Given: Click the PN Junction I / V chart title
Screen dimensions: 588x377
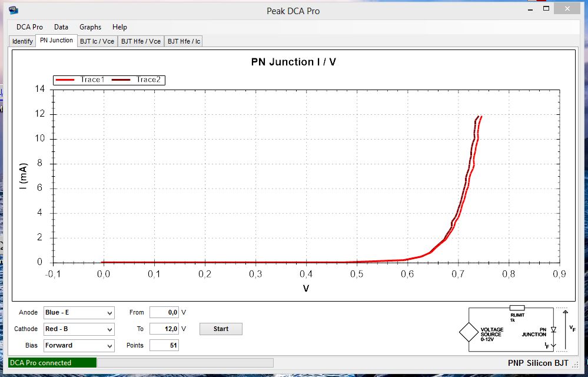Looking at the screenshot, I should coord(293,62).
